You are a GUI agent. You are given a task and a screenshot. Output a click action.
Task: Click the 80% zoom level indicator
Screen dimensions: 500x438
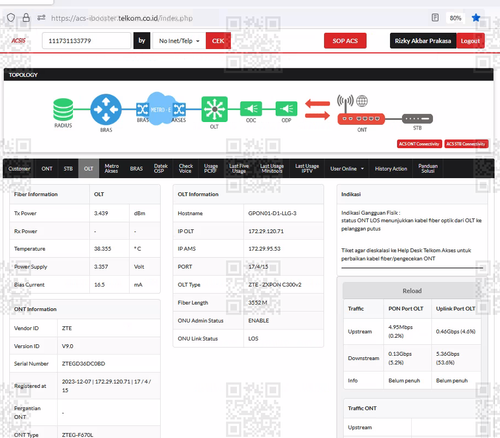[455, 18]
